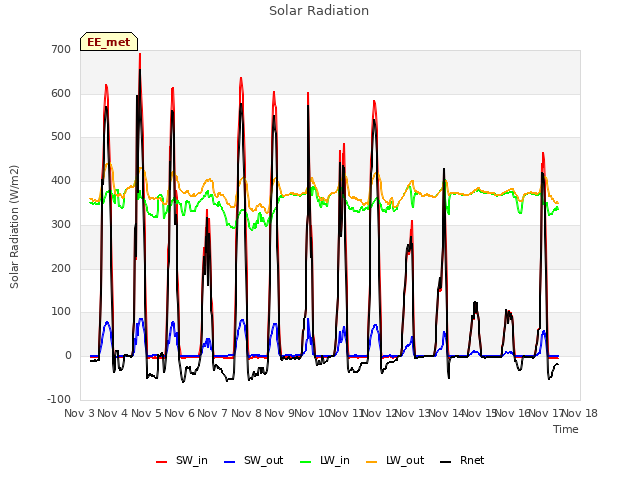Image resolution: width=640 pixels, height=480 pixels.
Task: Click the 500 y-axis tick label
Action: tap(61, 137)
